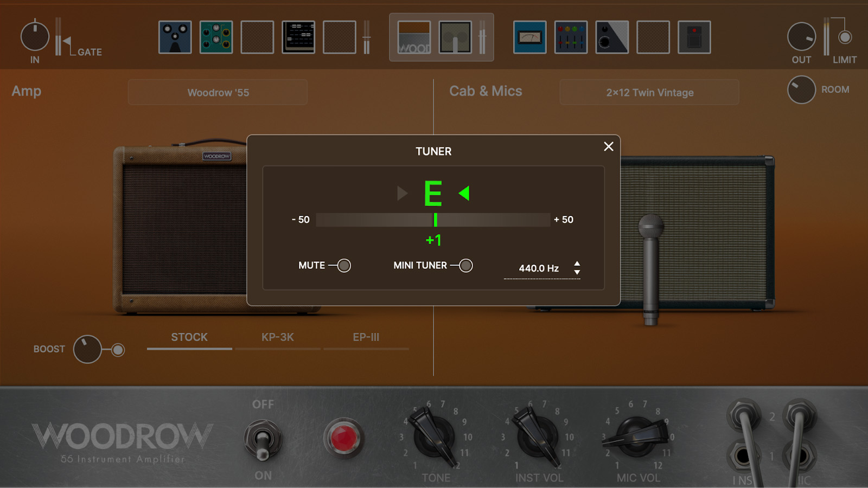Switch to the KP-3K boost mode tab
The image size is (868, 488).
click(278, 337)
